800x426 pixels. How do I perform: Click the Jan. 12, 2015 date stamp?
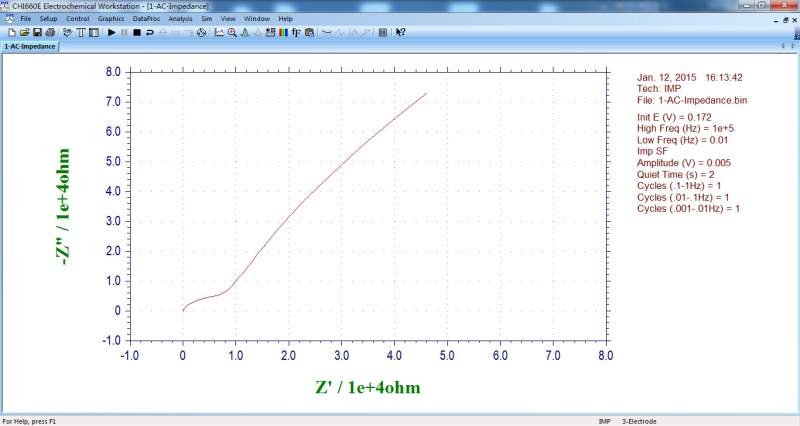coord(666,78)
